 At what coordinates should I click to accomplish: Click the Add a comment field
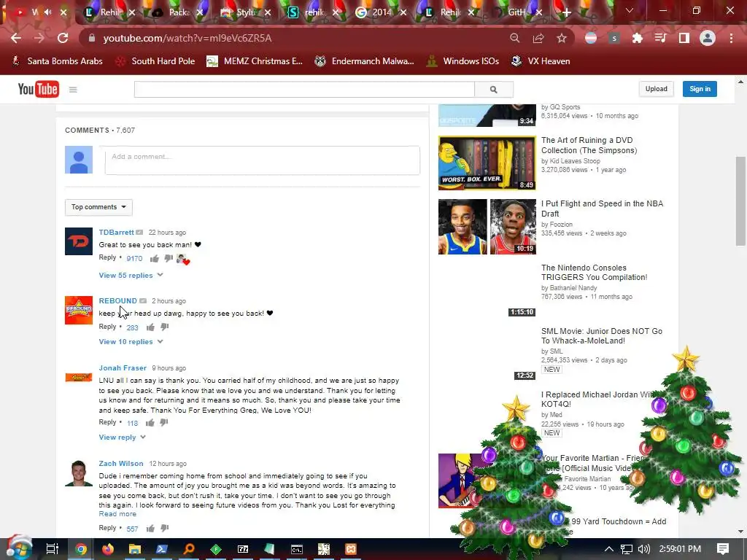(263, 160)
